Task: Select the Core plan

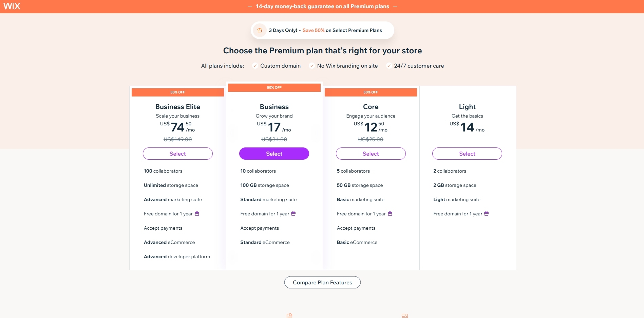Action: pos(371,154)
